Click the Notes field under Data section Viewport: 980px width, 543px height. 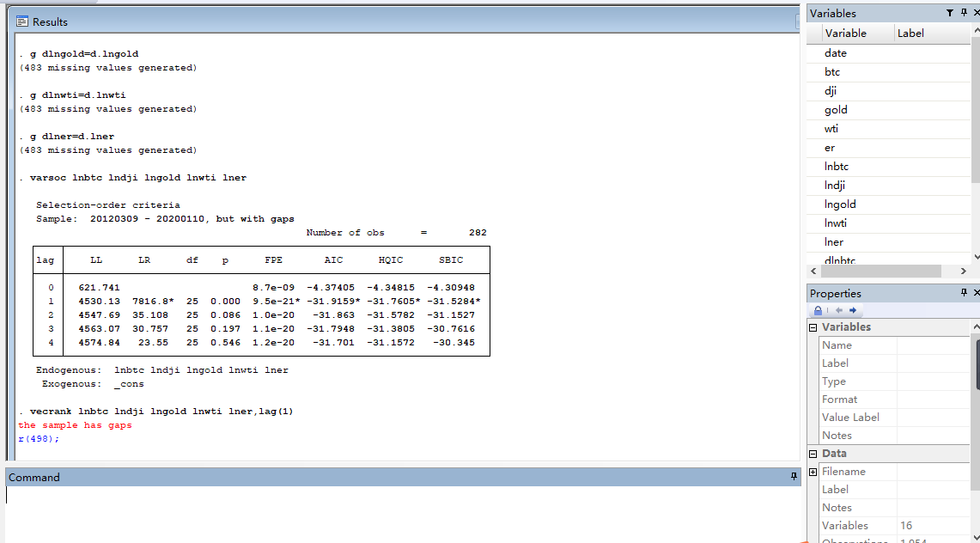coord(933,508)
